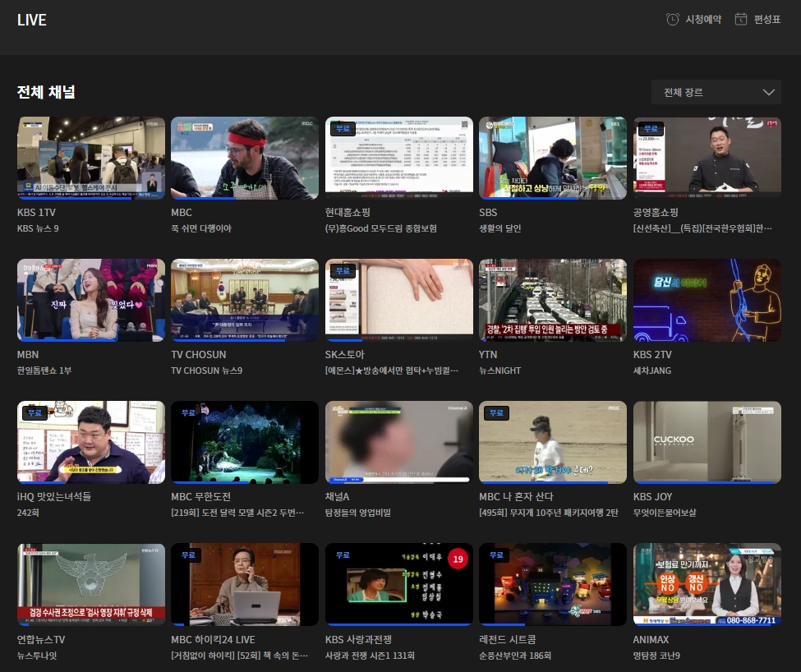Image resolution: width=801 pixels, height=672 pixels.
Task: Select the 생활의 달인 program title
Action: click(x=500, y=228)
